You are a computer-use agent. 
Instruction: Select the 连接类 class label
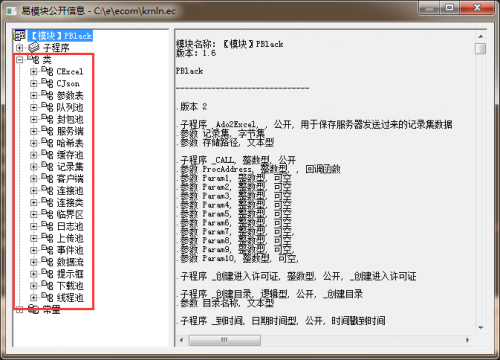click(x=70, y=203)
